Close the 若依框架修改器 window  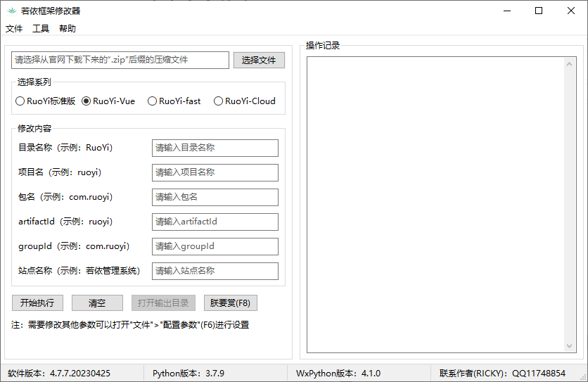570,11
